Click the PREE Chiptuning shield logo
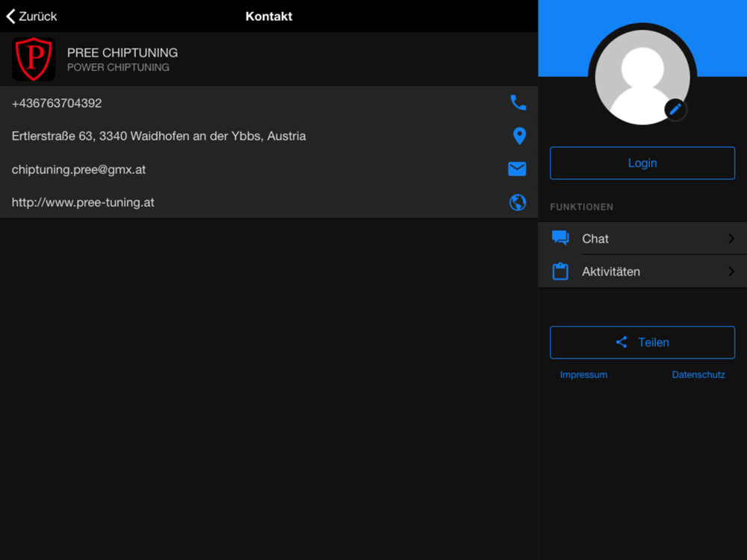The height and width of the screenshot is (560, 747). (x=34, y=59)
